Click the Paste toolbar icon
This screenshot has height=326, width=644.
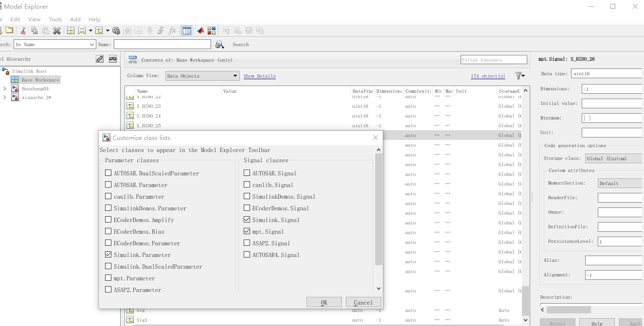click(45, 30)
